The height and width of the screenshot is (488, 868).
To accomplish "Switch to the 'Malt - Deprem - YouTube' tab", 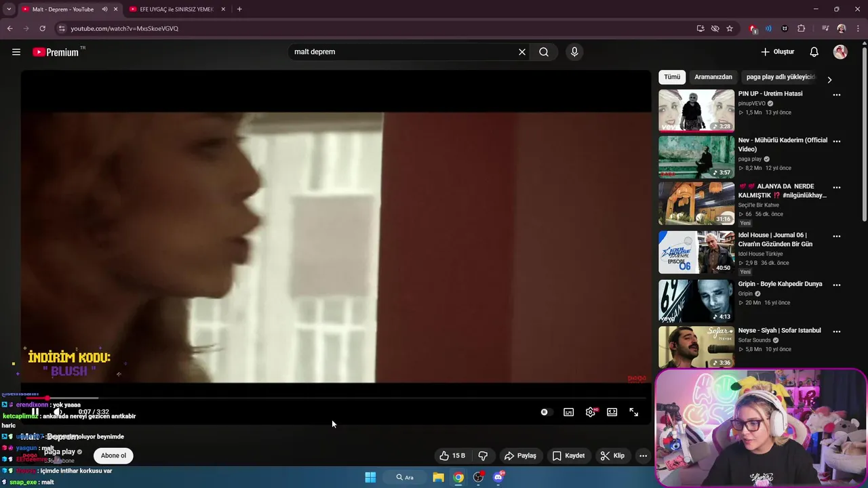I will 63,9.
